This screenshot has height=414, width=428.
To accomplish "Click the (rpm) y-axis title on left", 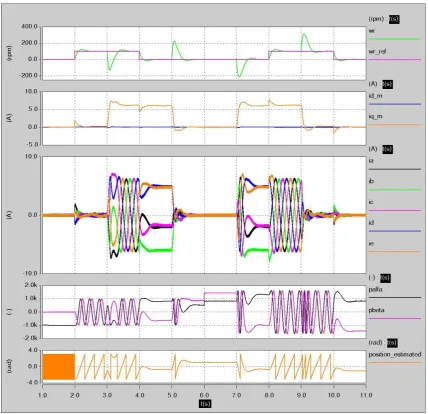I will pos(9,53).
